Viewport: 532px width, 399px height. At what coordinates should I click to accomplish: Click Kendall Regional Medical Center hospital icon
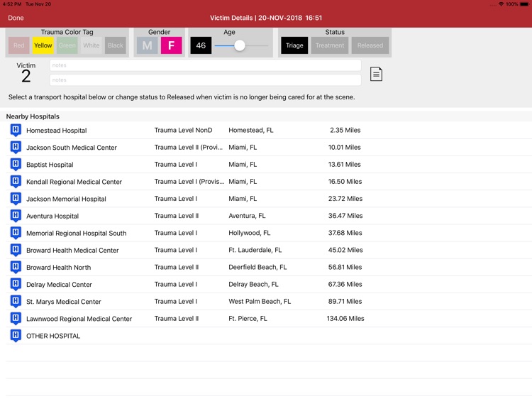tap(16, 181)
